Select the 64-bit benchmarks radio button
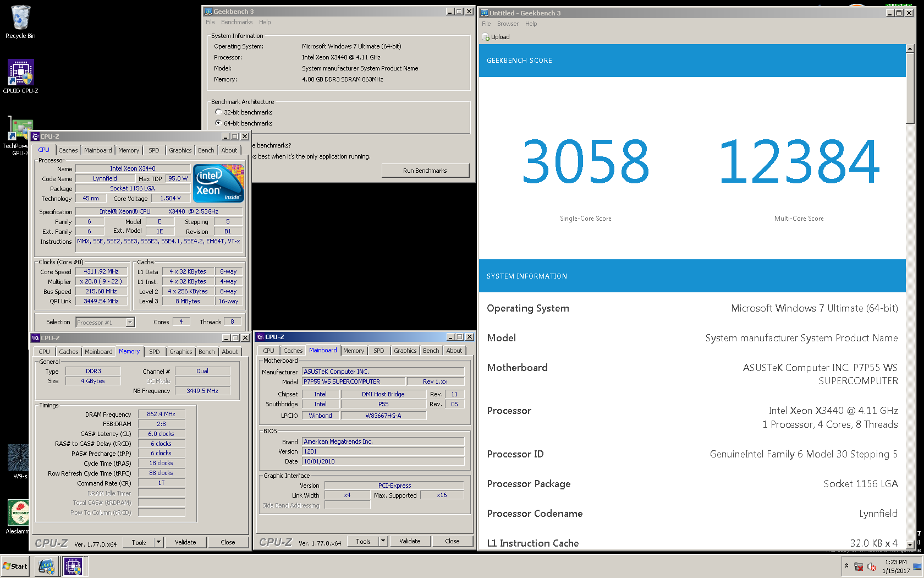The width and height of the screenshot is (924, 578). pyautogui.click(x=218, y=123)
